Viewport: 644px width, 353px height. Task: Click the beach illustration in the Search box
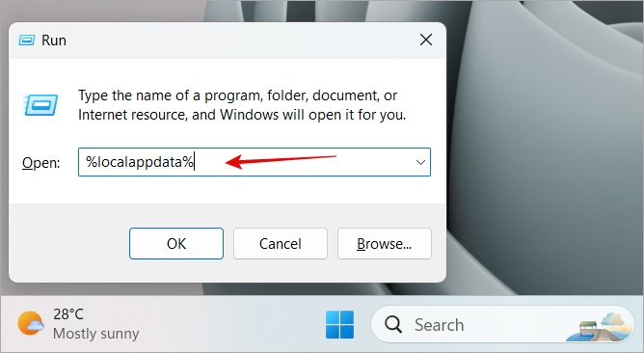[600, 327]
